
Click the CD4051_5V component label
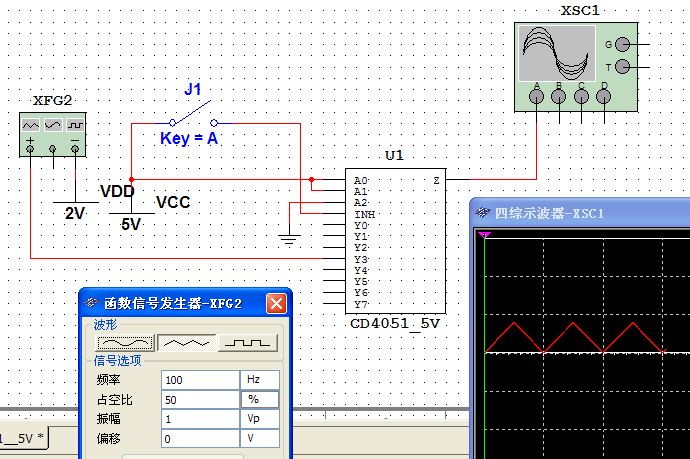coord(395,323)
